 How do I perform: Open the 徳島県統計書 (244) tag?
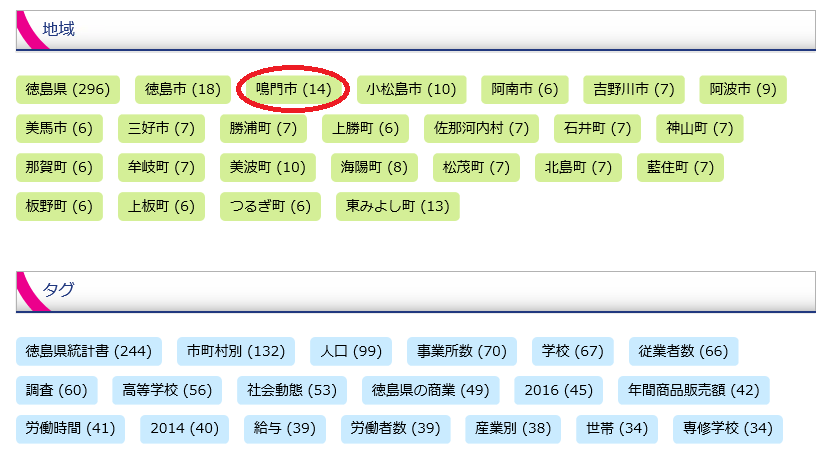89,351
